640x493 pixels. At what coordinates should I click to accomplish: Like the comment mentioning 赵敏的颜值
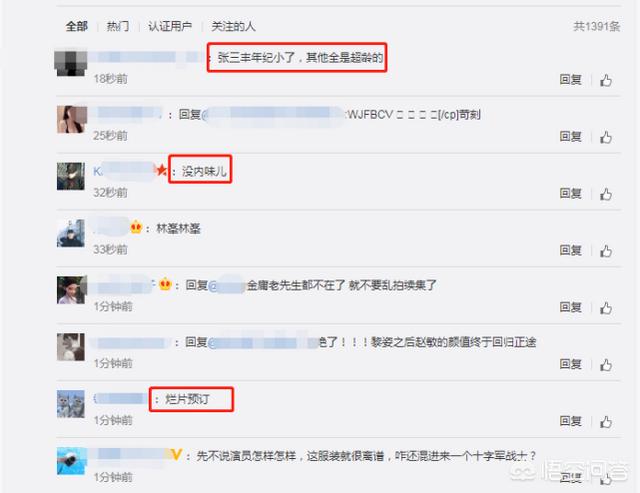point(606,365)
